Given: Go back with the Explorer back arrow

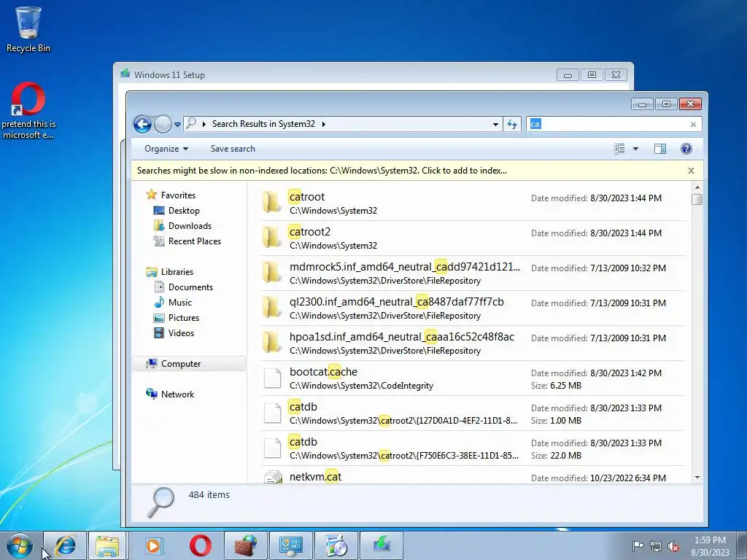Looking at the screenshot, I should click(x=142, y=124).
